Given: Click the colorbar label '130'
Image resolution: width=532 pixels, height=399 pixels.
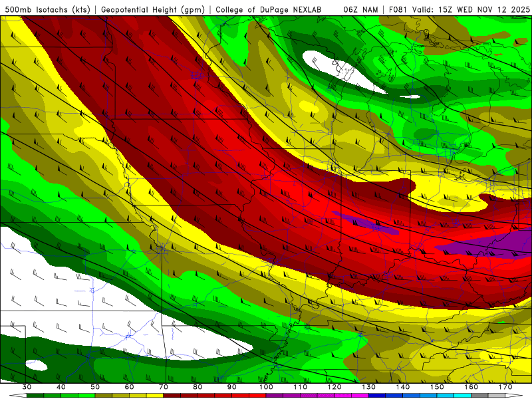Looking at the screenshot, I should pyautogui.click(x=368, y=387).
